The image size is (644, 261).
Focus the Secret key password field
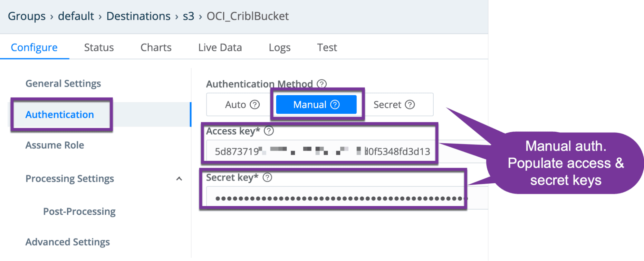(338, 198)
